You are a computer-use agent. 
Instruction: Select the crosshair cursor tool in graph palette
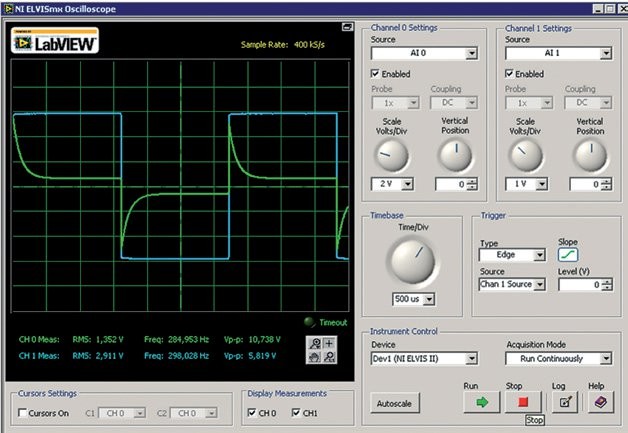329,343
